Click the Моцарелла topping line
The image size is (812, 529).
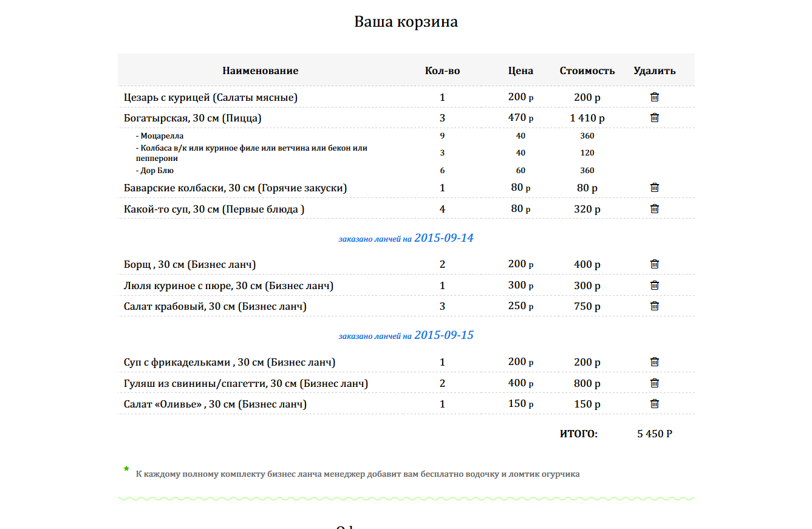tap(160, 136)
